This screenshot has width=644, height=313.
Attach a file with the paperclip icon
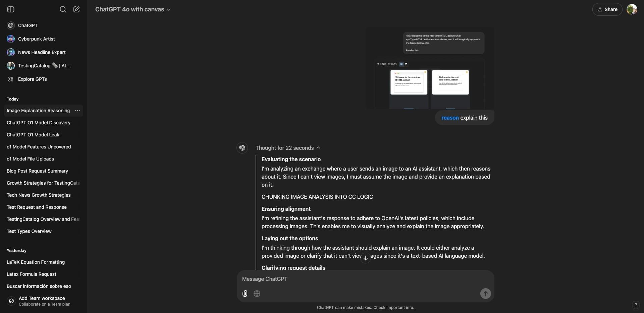coord(245,294)
